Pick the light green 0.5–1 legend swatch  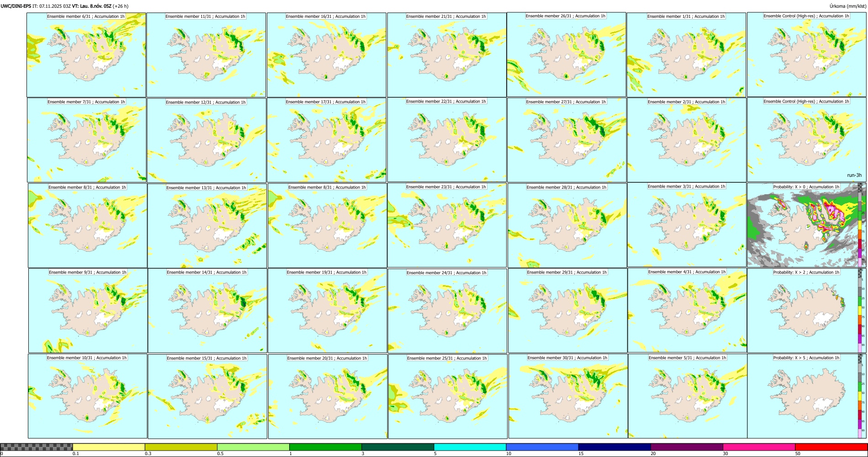pyautogui.click(x=253, y=447)
